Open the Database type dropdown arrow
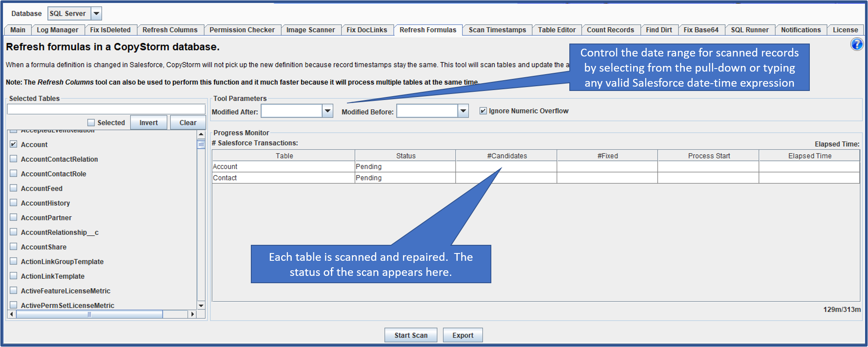This screenshot has height=347, width=868. click(97, 13)
